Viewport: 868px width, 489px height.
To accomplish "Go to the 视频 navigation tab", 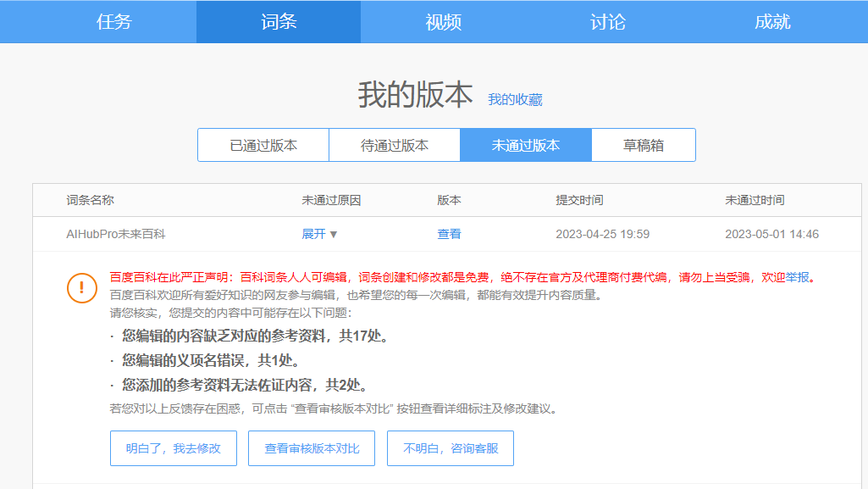I will (x=443, y=21).
